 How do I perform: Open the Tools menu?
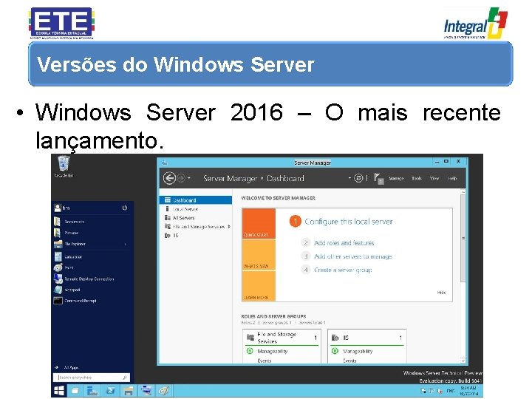click(x=417, y=178)
